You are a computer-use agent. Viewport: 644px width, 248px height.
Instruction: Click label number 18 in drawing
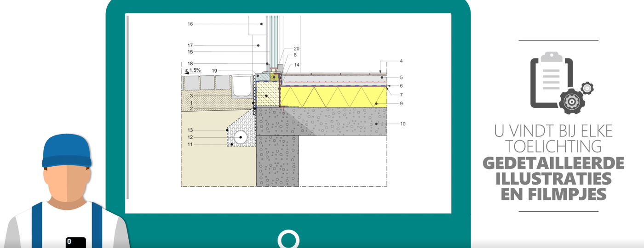pyautogui.click(x=190, y=63)
